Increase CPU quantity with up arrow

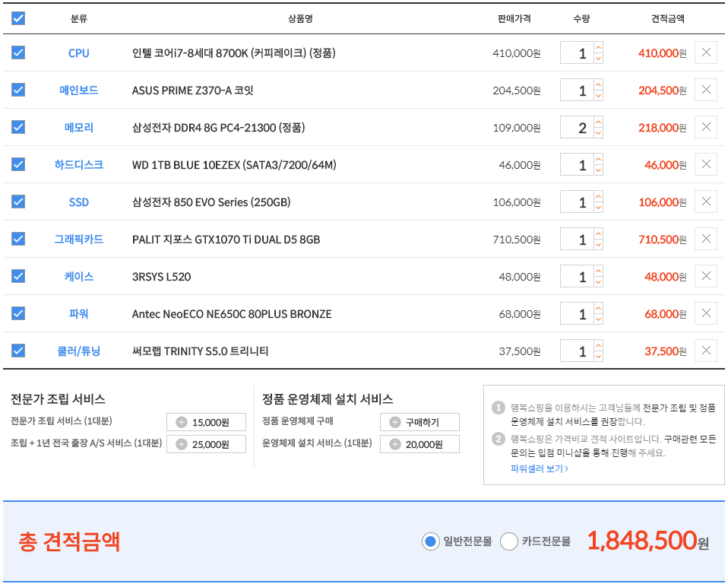[599, 47]
